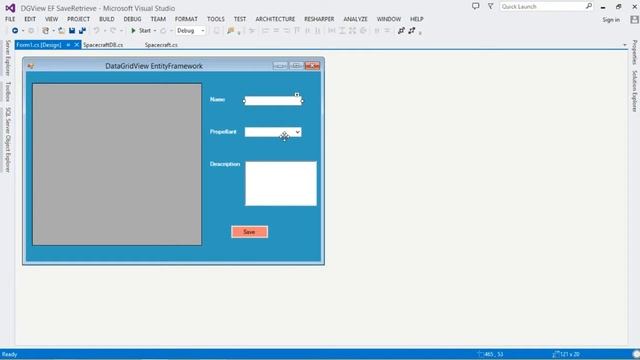The height and width of the screenshot is (360, 640).
Task: Expand the Properties side panel
Action: click(634, 52)
